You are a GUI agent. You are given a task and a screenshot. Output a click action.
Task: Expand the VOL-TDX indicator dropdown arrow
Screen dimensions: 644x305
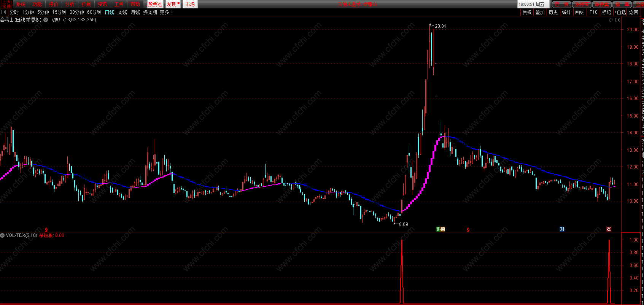tap(3, 235)
